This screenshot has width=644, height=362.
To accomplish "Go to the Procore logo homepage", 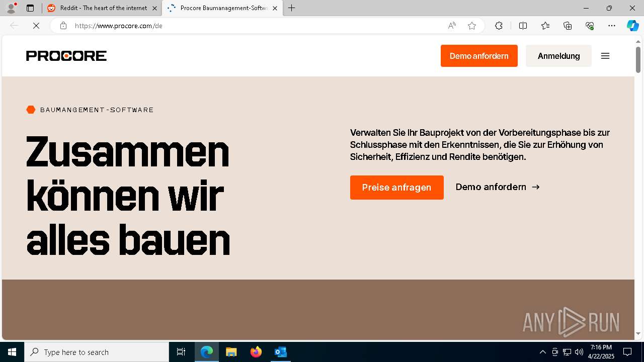I will pos(66,56).
